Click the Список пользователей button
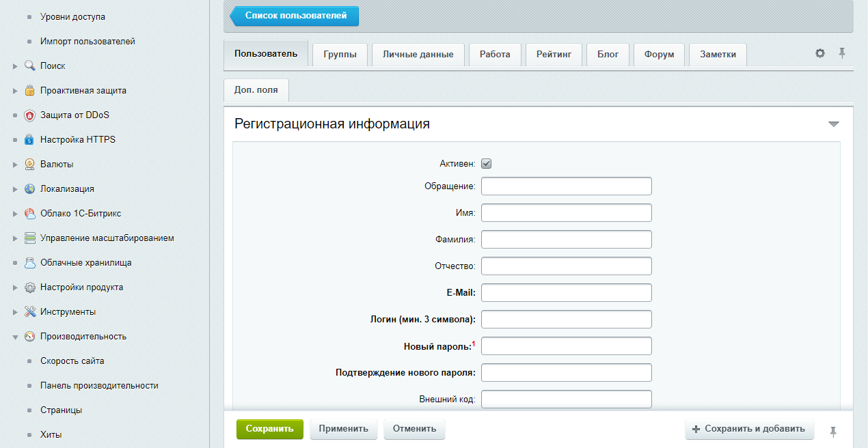Screen dimensions: 868x448 295,16
